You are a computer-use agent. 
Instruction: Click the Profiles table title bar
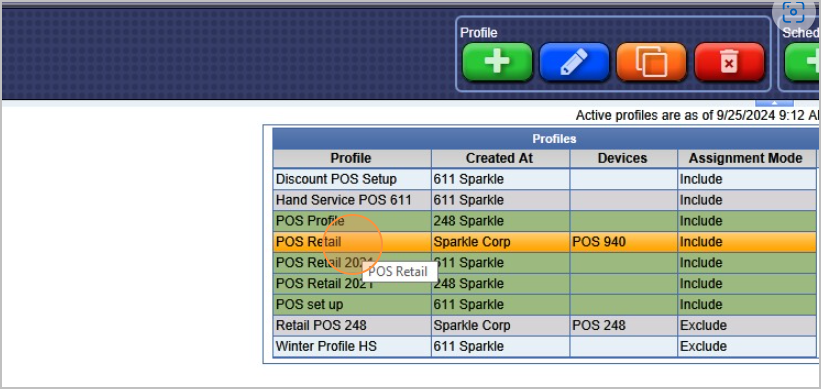tap(545, 139)
